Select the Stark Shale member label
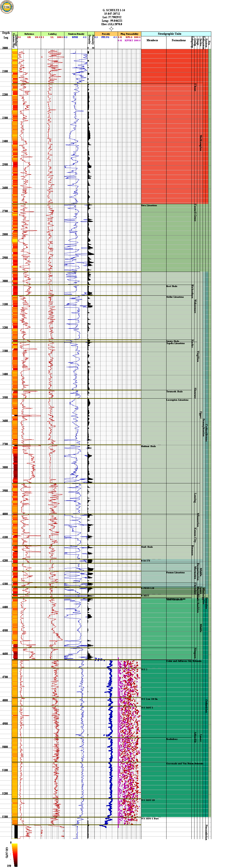 click(147, 547)
